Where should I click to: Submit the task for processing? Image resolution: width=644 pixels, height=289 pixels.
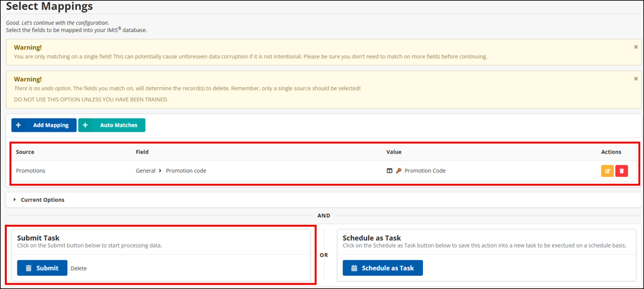coord(41,268)
